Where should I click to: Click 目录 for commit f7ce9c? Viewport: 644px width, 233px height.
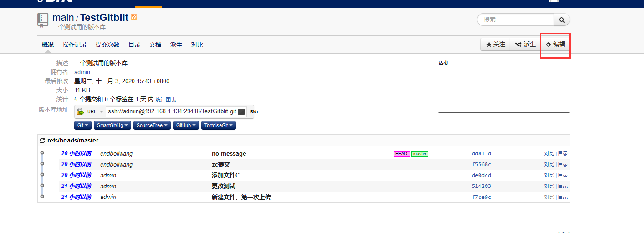[563, 197]
